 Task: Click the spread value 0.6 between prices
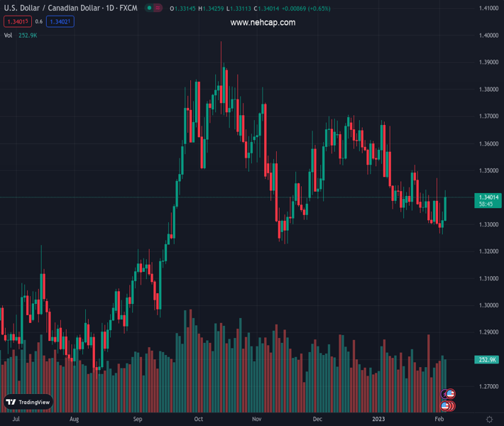point(38,22)
